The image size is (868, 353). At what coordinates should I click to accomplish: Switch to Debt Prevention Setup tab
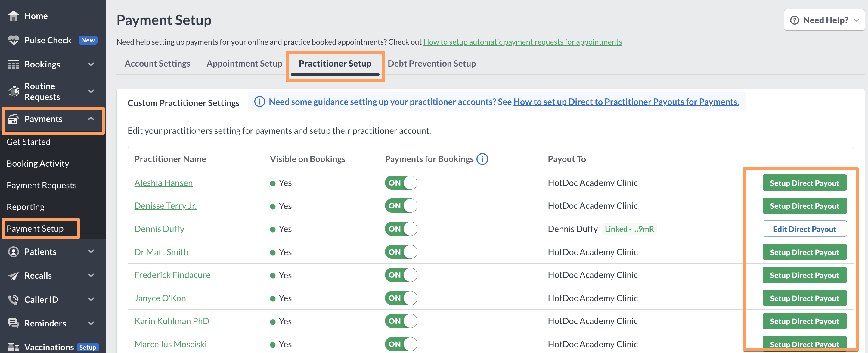click(432, 63)
